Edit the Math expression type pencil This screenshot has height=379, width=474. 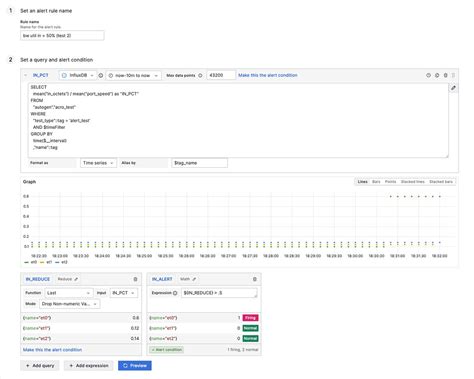click(x=194, y=279)
